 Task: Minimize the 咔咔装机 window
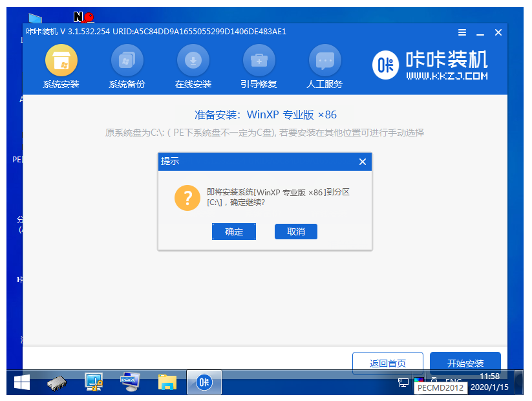pos(480,32)
